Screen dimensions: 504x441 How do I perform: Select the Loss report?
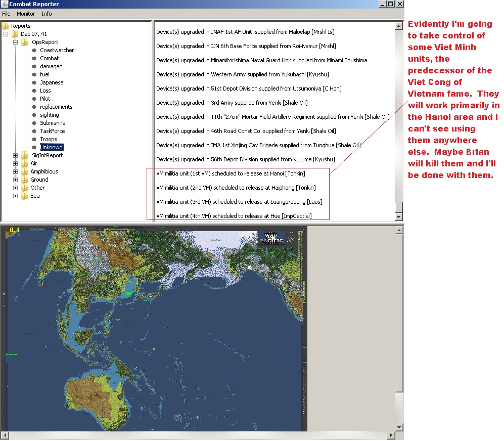click(45, 91)
